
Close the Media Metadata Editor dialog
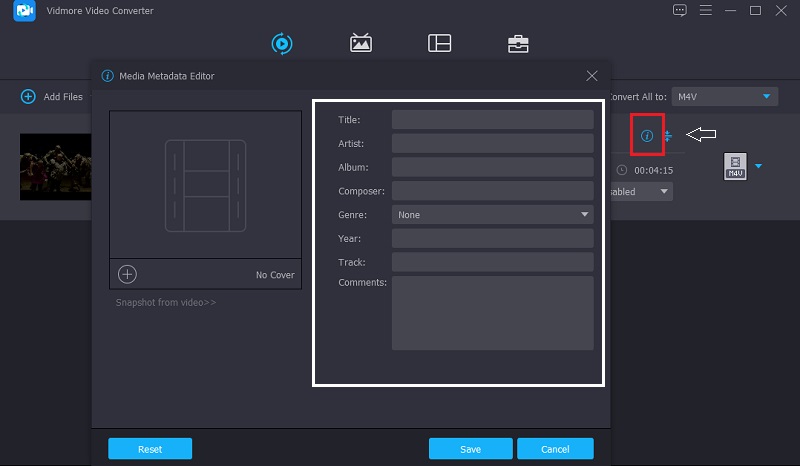pos(592,76)
